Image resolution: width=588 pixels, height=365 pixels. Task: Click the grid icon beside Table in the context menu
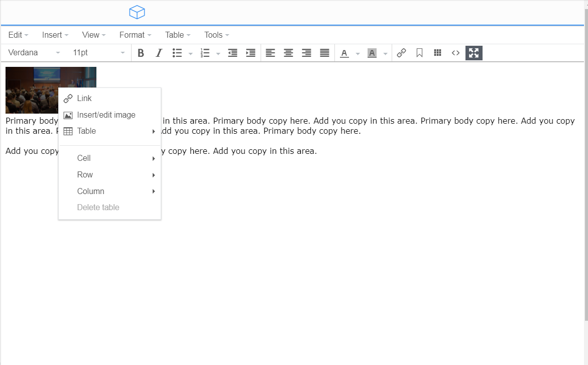tap(68, 131)
